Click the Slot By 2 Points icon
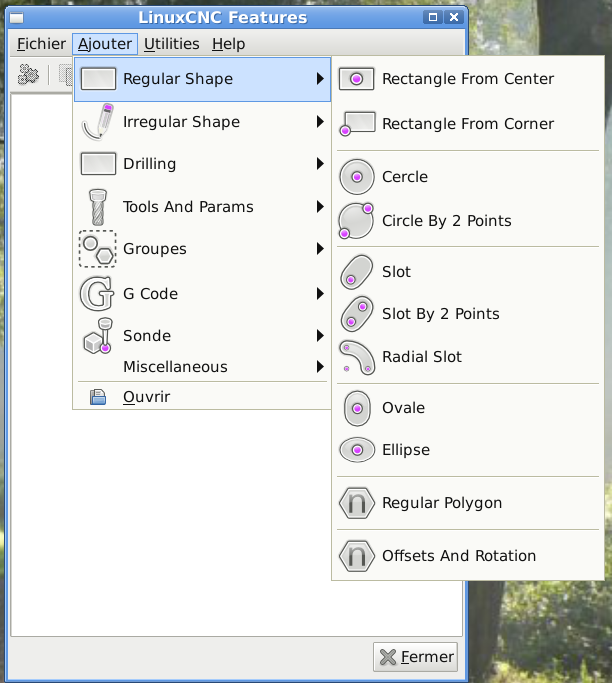 point(357,314)
